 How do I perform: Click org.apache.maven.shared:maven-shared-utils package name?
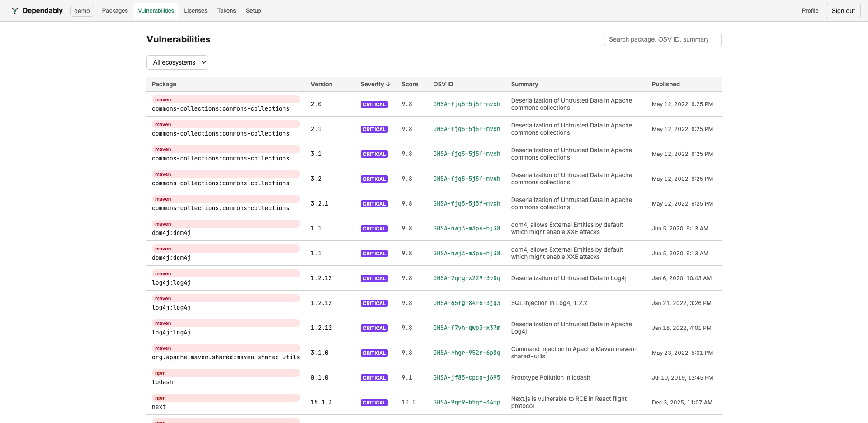pos(226,357)
